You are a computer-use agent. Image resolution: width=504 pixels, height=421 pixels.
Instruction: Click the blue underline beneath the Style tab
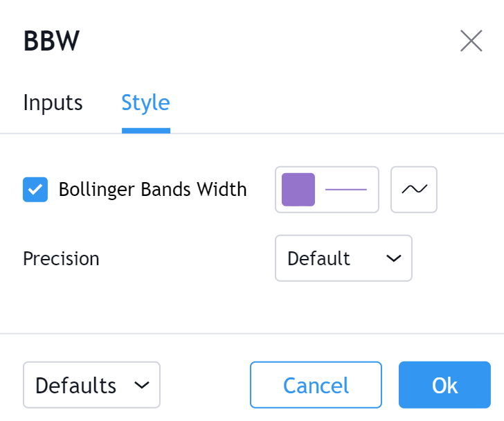[145, 130]
